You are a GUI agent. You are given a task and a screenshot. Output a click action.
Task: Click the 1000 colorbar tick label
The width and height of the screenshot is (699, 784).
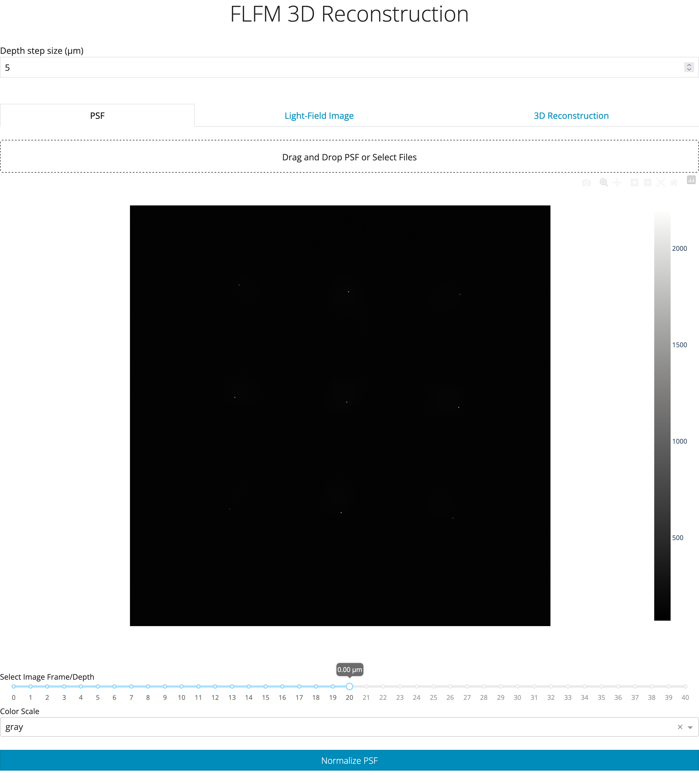coord(679,441)
